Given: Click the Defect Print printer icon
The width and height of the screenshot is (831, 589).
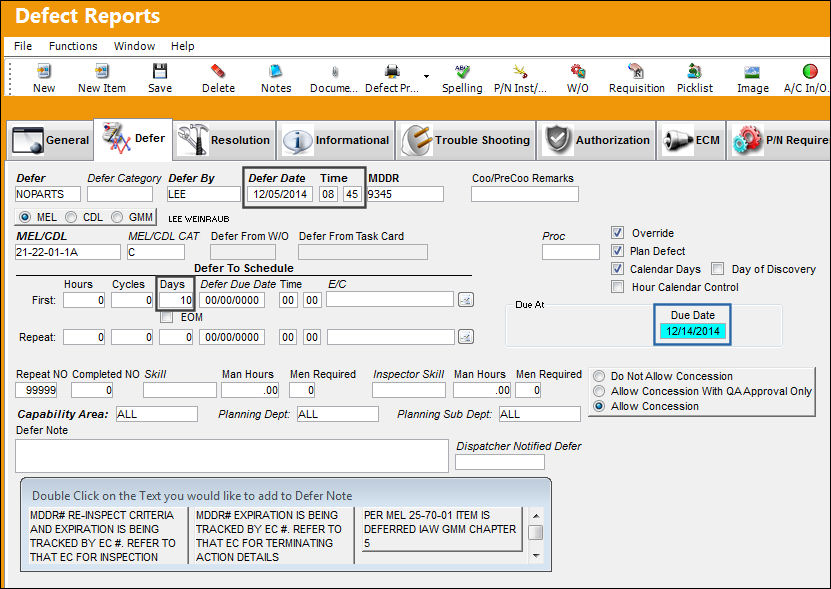Looking at the screenshot, I should point(392,71).
